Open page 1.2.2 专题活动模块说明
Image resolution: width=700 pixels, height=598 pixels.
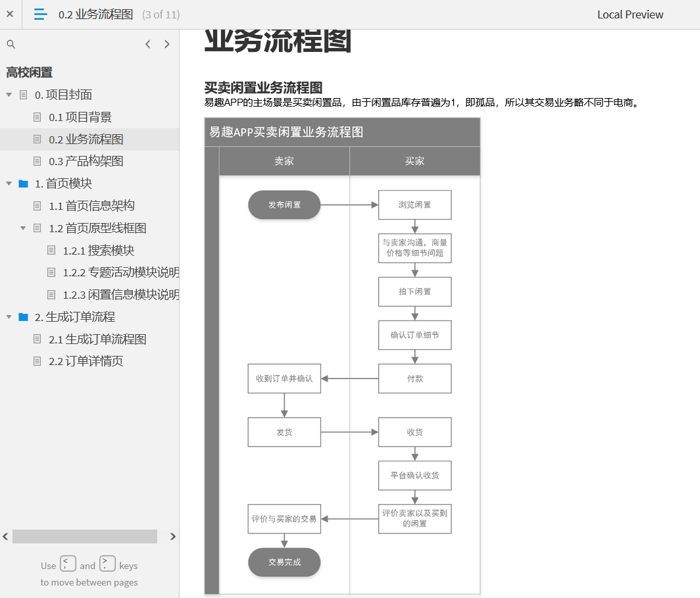click(x=121, y=272)
